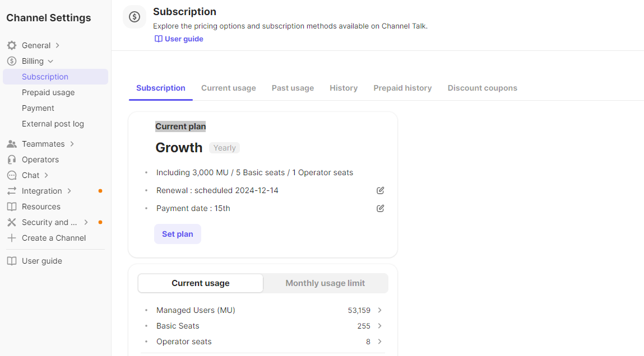Select the Current usage segmented toggle

201,283
